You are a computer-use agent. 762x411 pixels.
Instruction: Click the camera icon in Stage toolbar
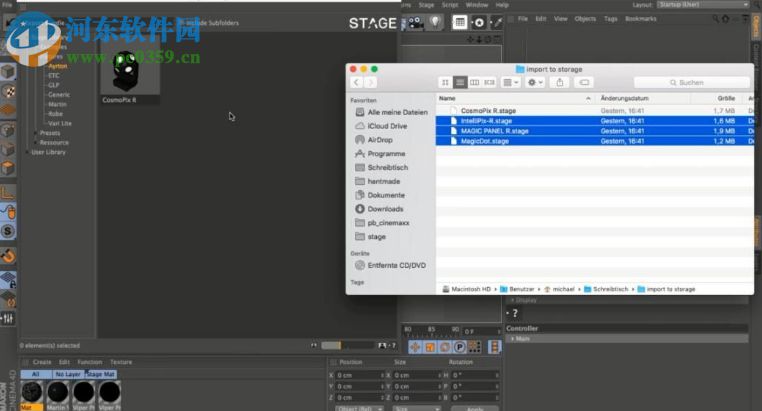point(416,22)
